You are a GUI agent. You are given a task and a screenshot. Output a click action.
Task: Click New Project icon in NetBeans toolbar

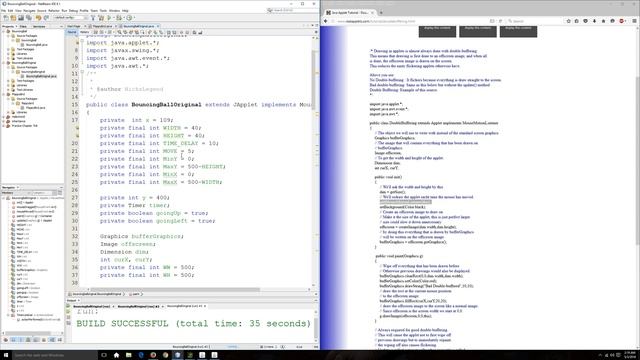tap(13, 18)
